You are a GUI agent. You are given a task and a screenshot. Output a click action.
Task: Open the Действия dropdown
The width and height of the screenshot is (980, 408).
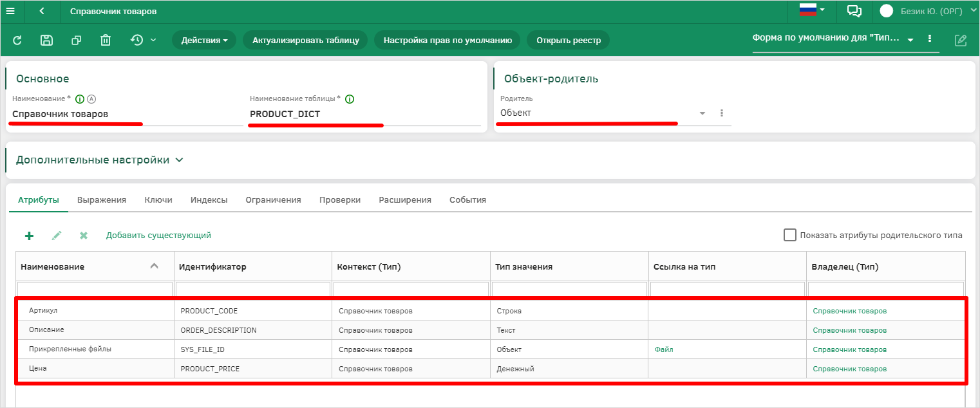coord(204,40)
